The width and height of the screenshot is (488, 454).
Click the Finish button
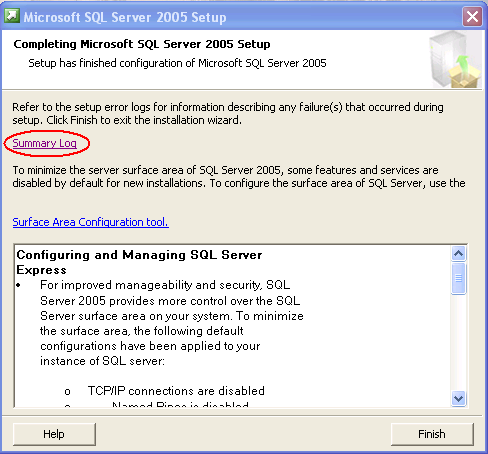click(x=432, y=434)
